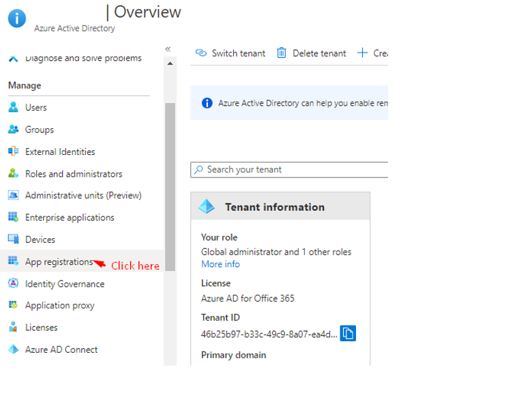
Task: Click the Enterprise applications icon
Action: coord(13,218)
